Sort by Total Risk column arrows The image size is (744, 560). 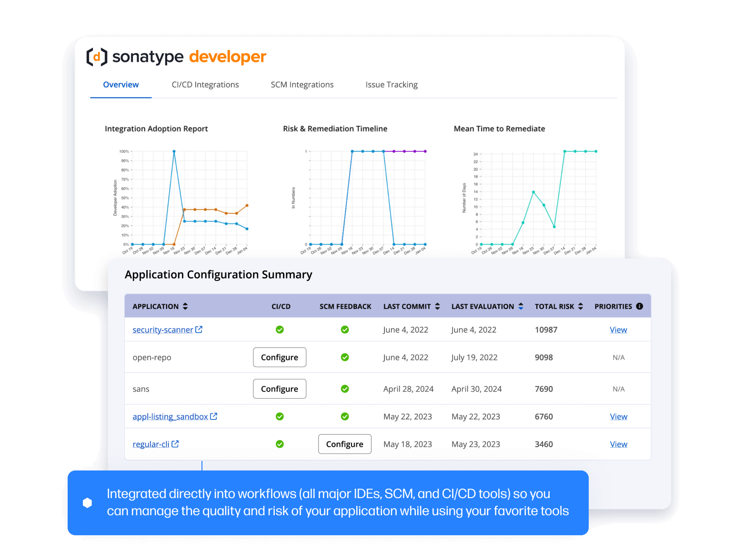tap(581, 306)
